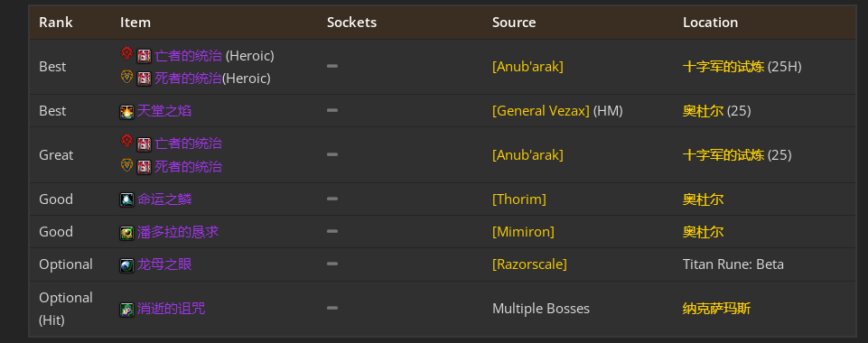Open the 亡者的统治 (Heroic) item link
Image resolution: width=868 pixels, height=343 pixels.
[188, 55]
